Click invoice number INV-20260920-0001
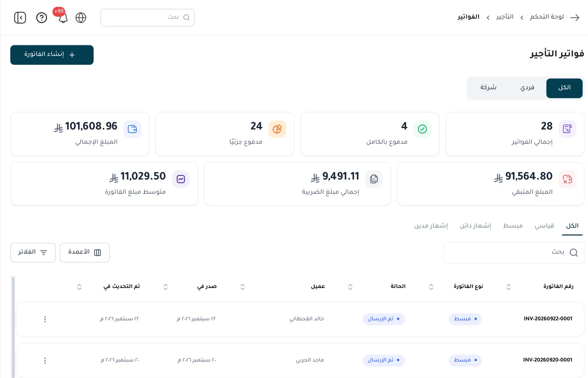 [x=548, y=360]
